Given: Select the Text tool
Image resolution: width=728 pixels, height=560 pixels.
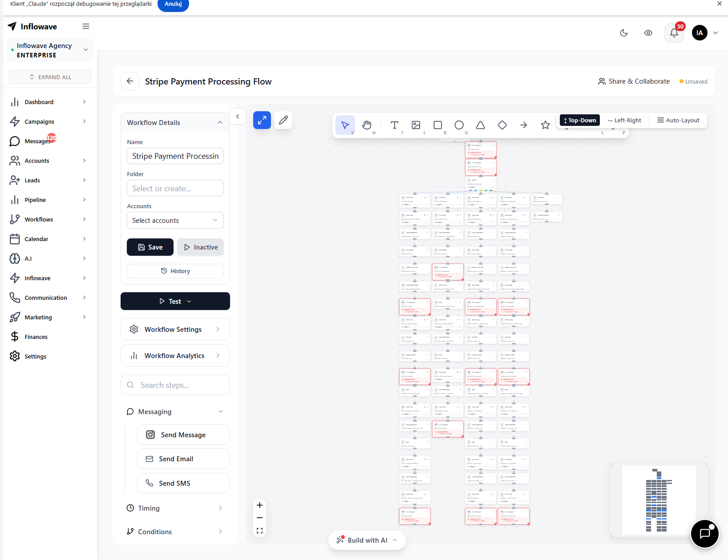Looking at the screenshot, I should (x=394, y=125).
